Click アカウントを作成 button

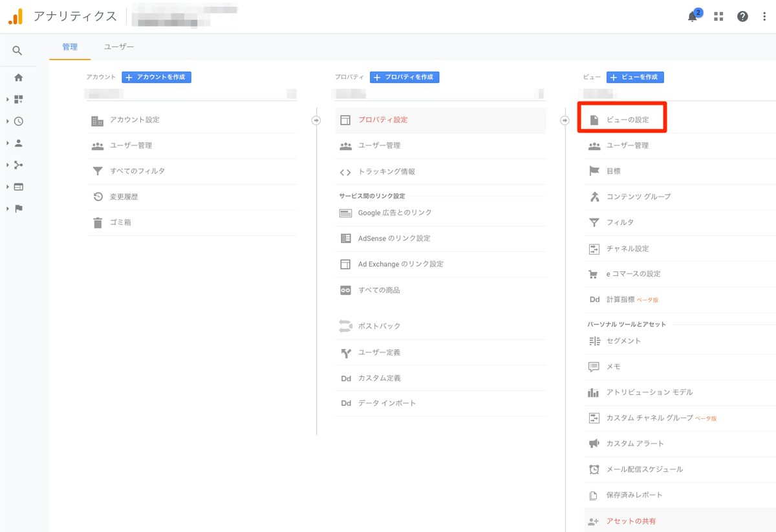(156, 77)
